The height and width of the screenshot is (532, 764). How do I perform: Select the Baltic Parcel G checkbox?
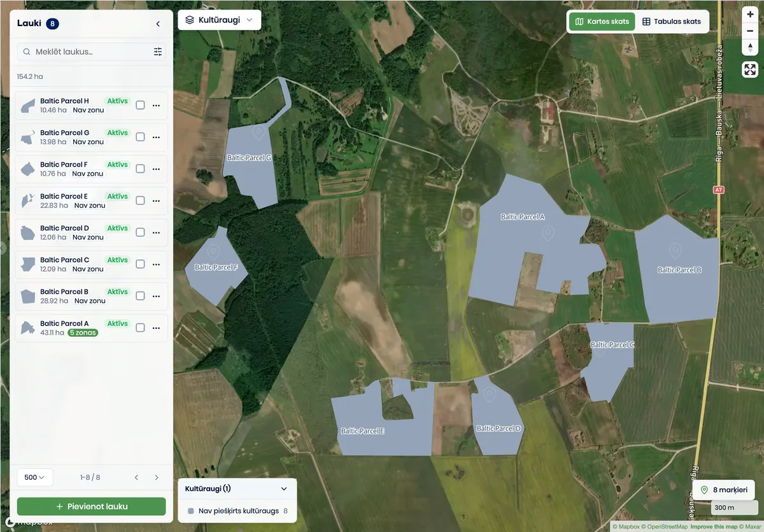coord(140,137)
